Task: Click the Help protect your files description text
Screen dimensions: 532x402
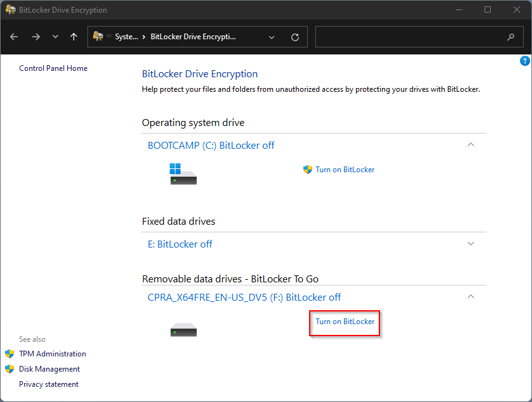Action: coord(311,89)
